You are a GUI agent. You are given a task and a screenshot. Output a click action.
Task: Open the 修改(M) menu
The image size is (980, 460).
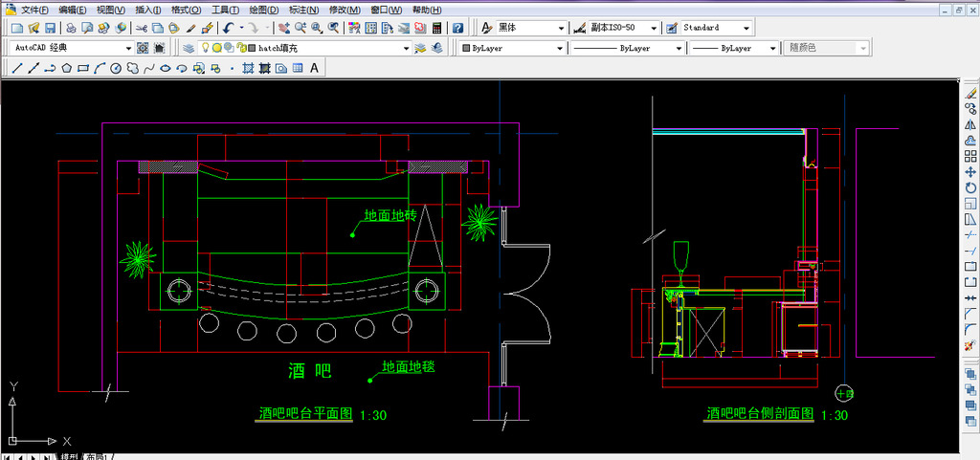click(x=345, y=9)
